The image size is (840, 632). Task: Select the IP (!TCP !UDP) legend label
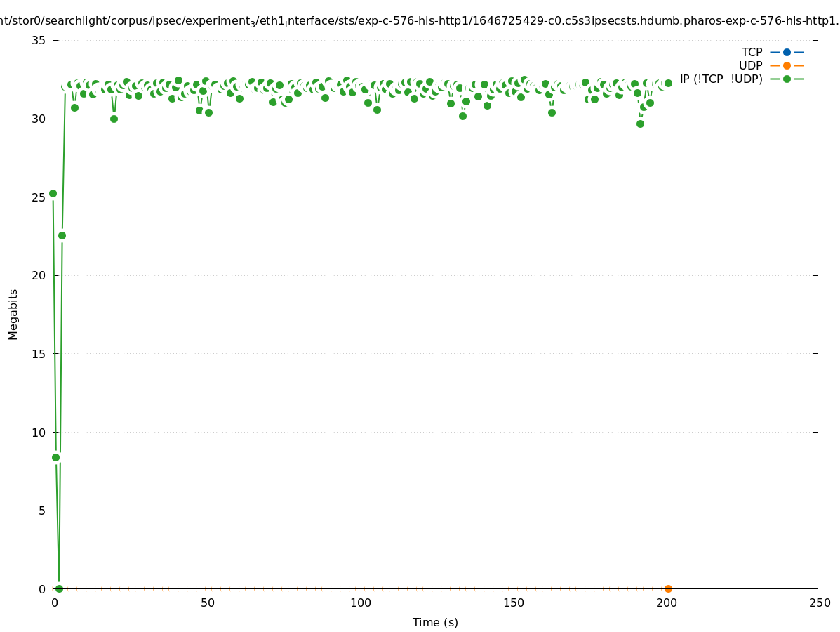(x=721, y=79)
